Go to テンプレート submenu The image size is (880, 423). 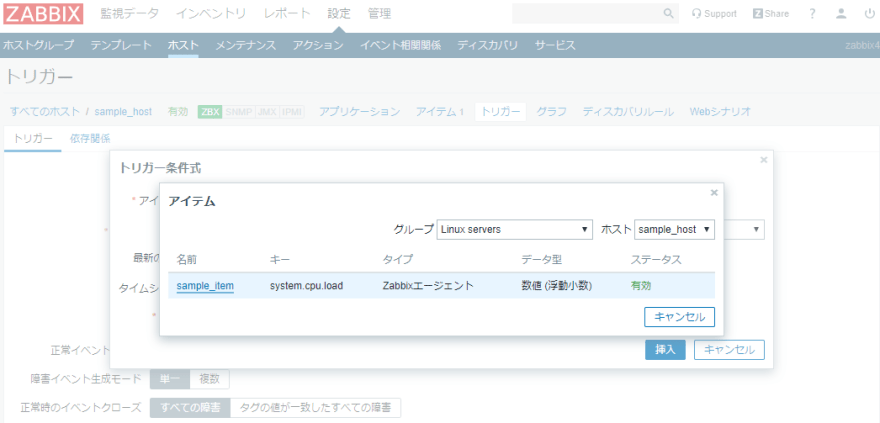(x=121, y=45)
